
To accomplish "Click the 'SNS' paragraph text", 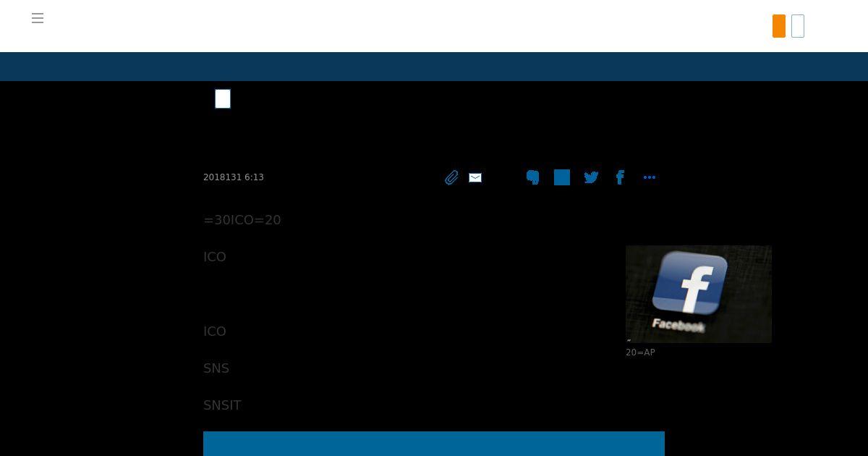I will [216, 368].
